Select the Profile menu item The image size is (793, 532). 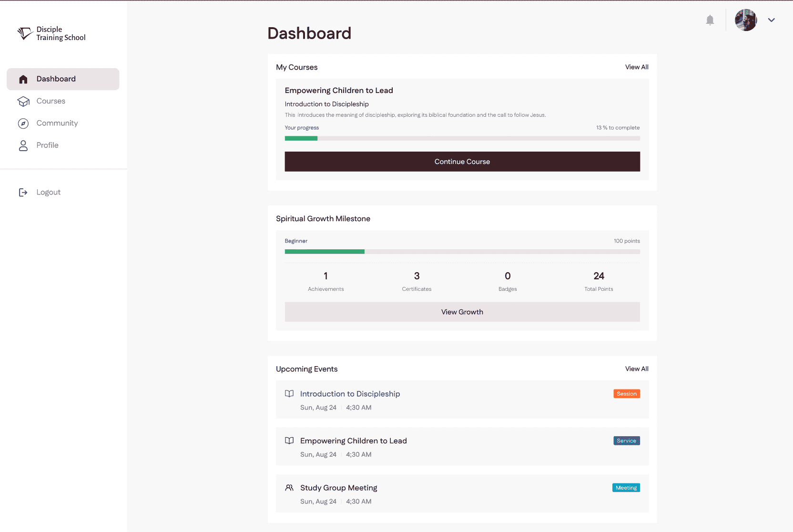[x=63, y=145]
